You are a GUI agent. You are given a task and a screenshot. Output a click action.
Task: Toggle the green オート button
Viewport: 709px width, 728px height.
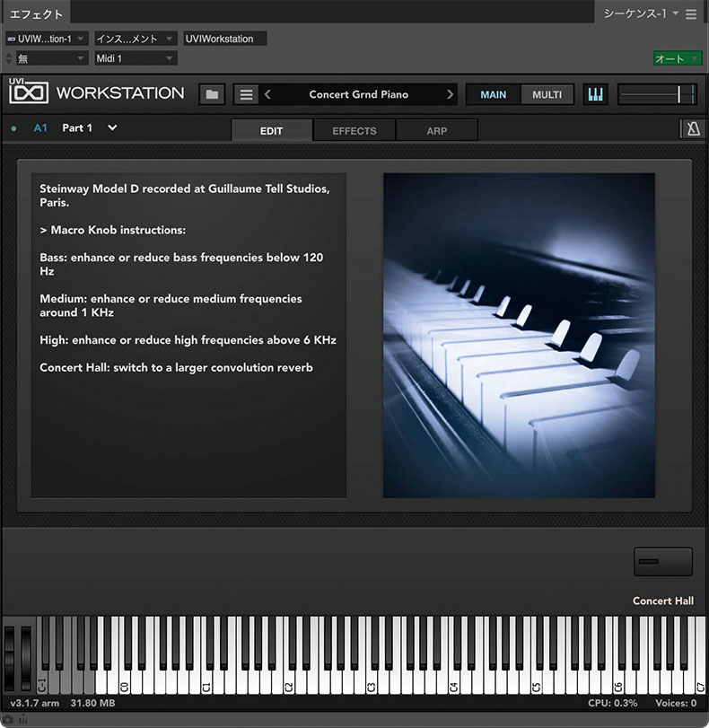click(678, 58)
